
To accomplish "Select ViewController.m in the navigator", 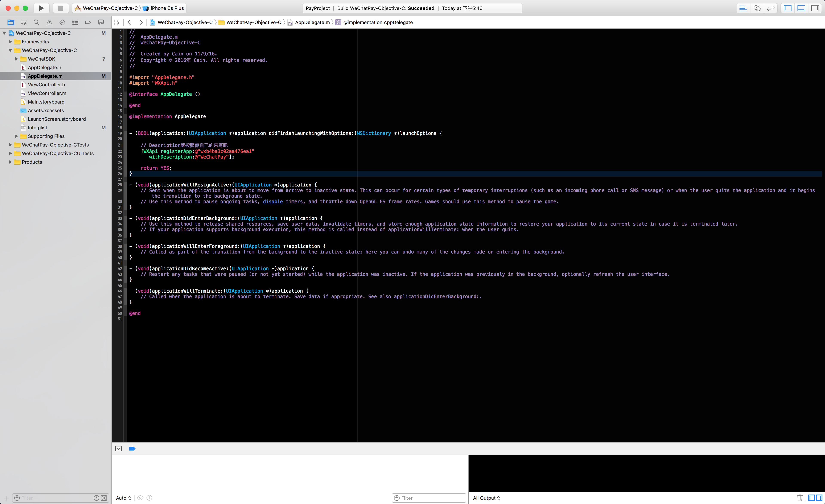I will pos(47,93).
